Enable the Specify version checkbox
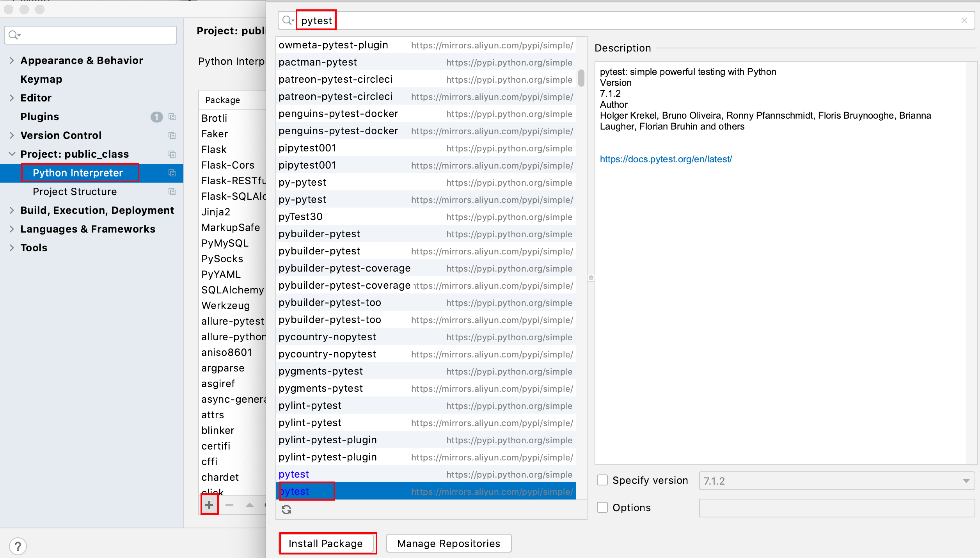Viewport: 980px width, 558px height. point(602,480)
